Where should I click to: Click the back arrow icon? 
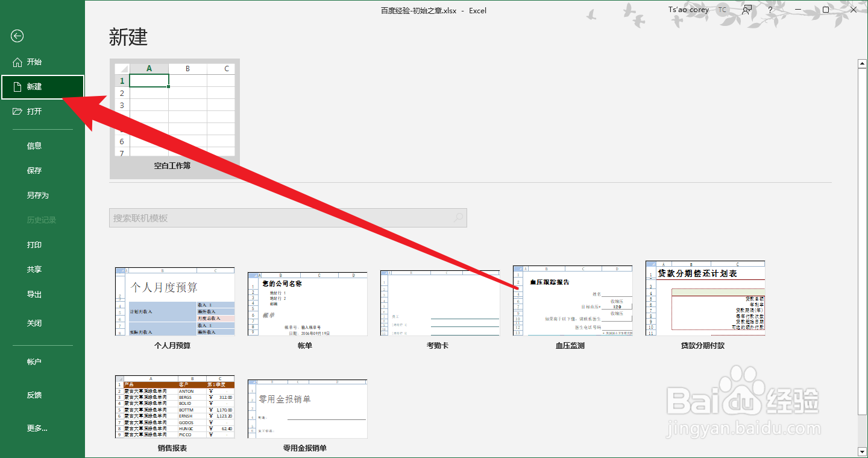pos(17,36)
